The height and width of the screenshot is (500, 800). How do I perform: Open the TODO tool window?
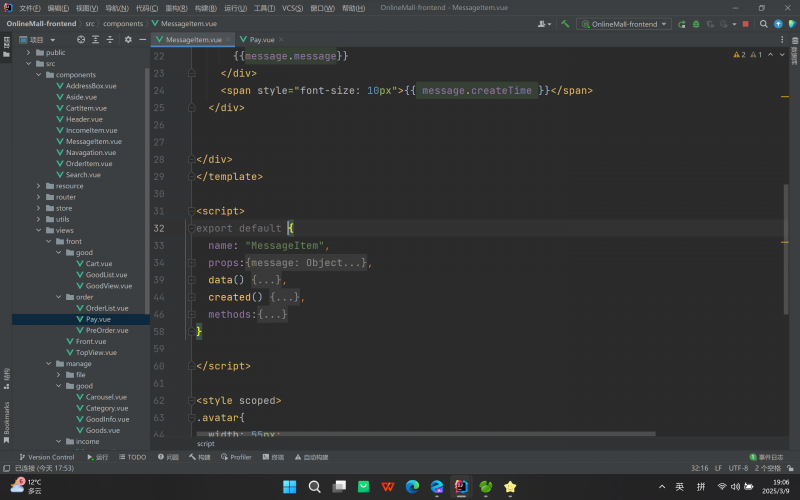tap(133, 457)
